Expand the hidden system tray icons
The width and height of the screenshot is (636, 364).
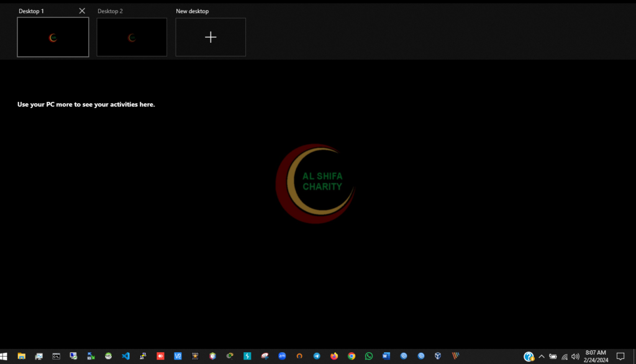[541, 357]
